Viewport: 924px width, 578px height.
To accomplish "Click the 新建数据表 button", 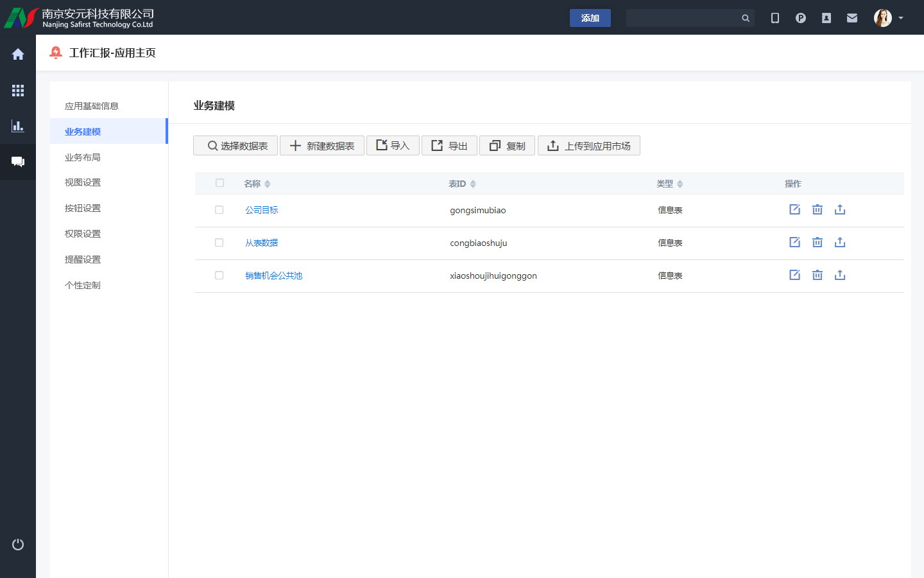I will (x=322, y=146).
